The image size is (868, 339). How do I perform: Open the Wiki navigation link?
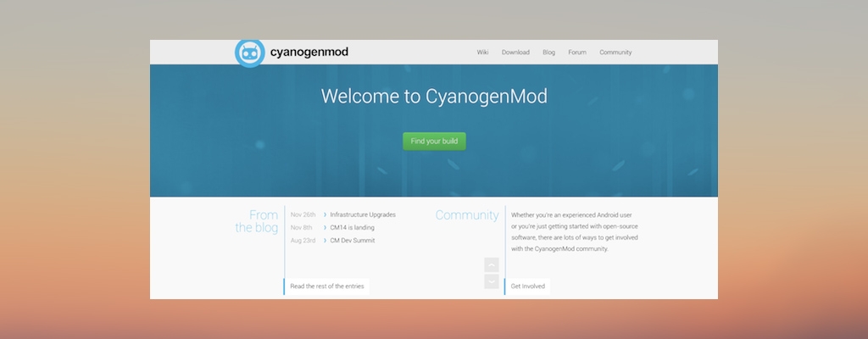[x=482, y=52]
